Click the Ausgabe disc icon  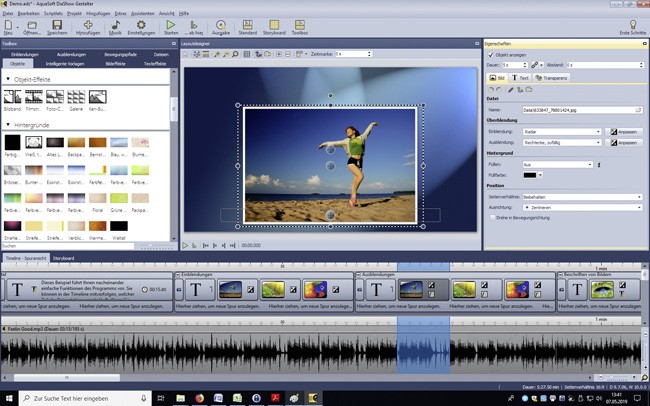click(221, 26)
